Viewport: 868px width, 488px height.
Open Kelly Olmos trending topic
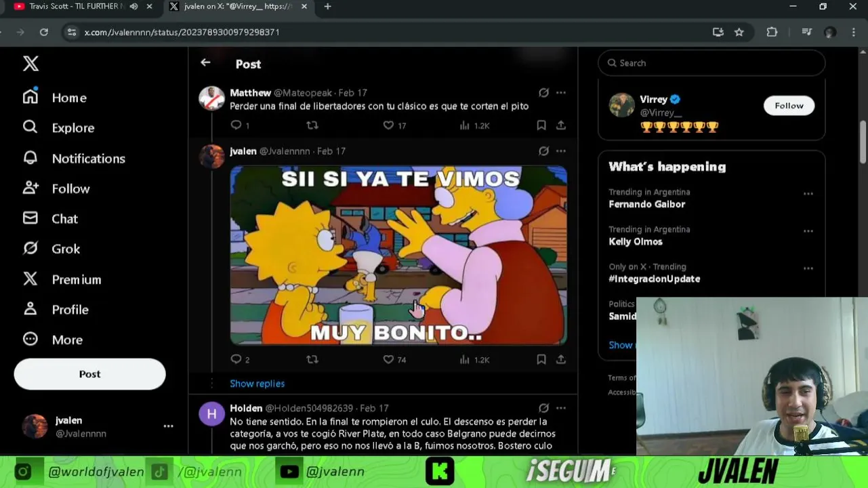[636, 241]
